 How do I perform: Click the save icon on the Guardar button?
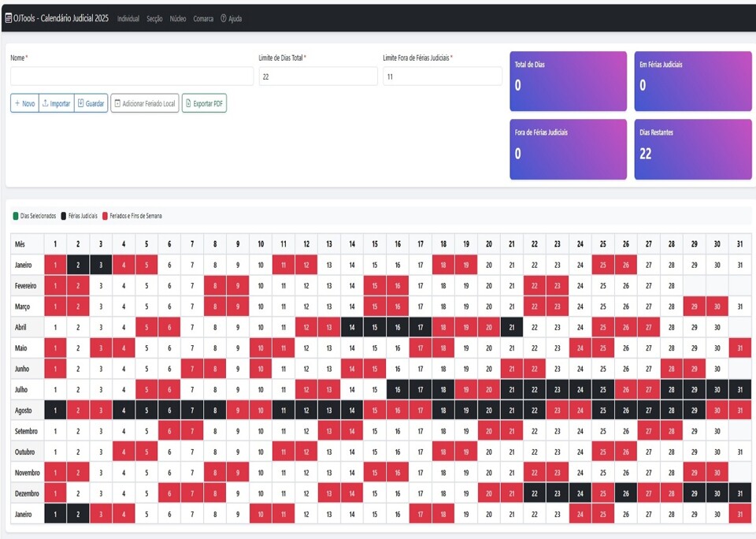coord(81,102)
